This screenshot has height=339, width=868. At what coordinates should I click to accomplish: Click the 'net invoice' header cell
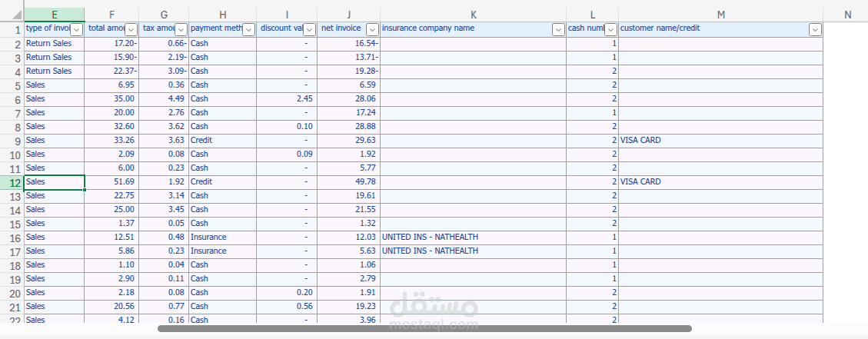(x=349, y=30)
